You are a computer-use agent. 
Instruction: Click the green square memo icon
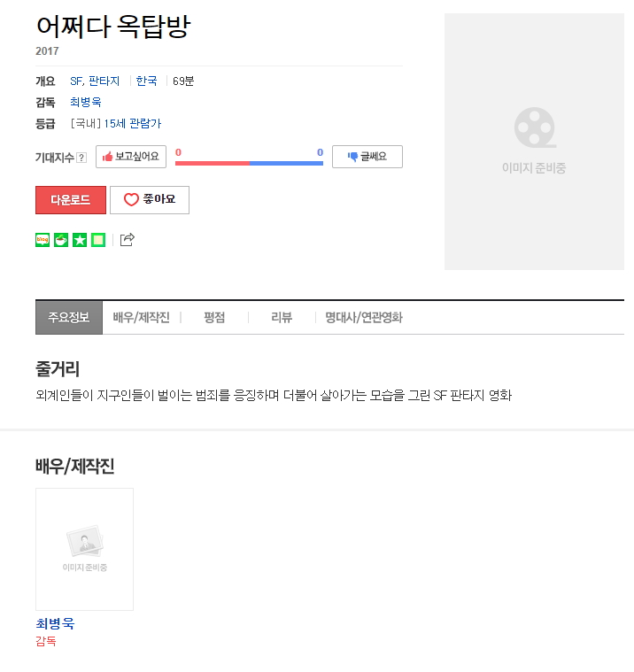[x=98, y=240]
